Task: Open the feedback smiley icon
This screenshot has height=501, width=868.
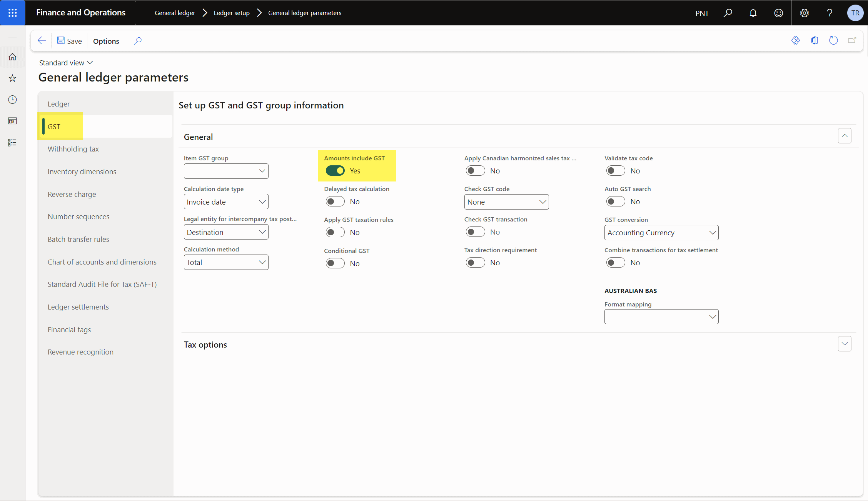Action: [778, 13]
